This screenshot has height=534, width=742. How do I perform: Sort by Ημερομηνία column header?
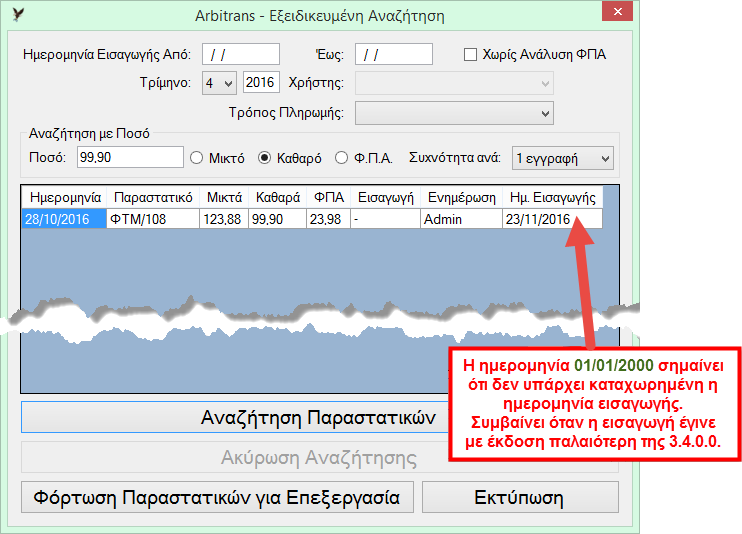click(64, 197)
